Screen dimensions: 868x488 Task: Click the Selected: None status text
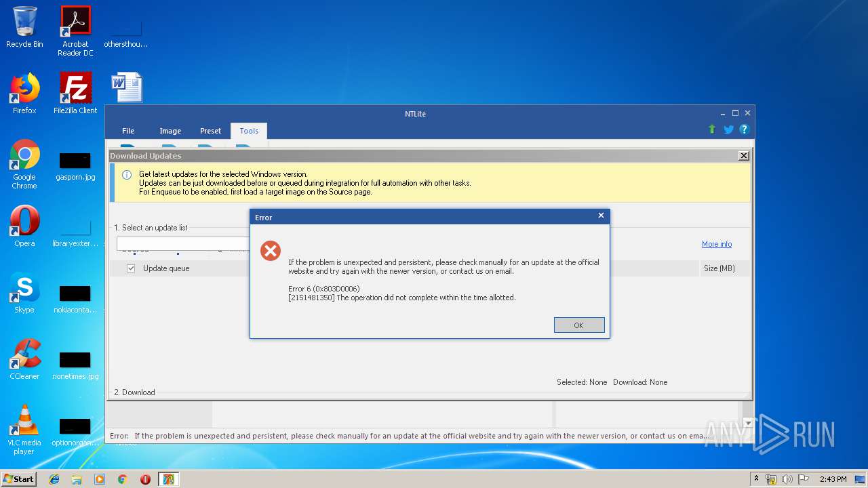582,382
